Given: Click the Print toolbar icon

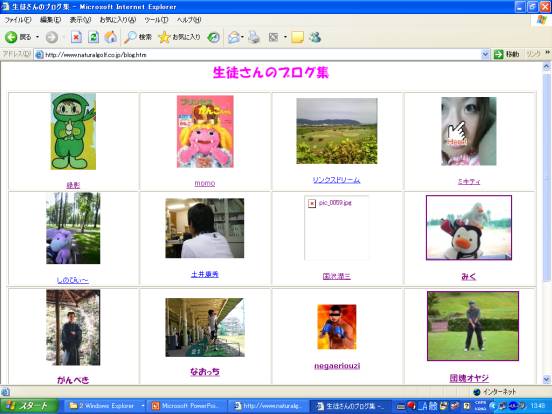Looking at the screenshot, I should coord(253,37).
